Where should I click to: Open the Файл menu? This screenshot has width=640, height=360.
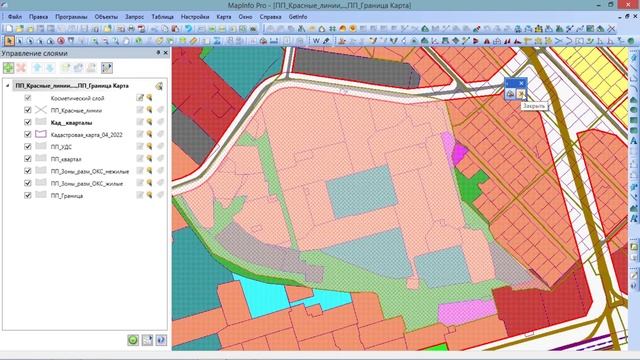[x=15, y=17]
